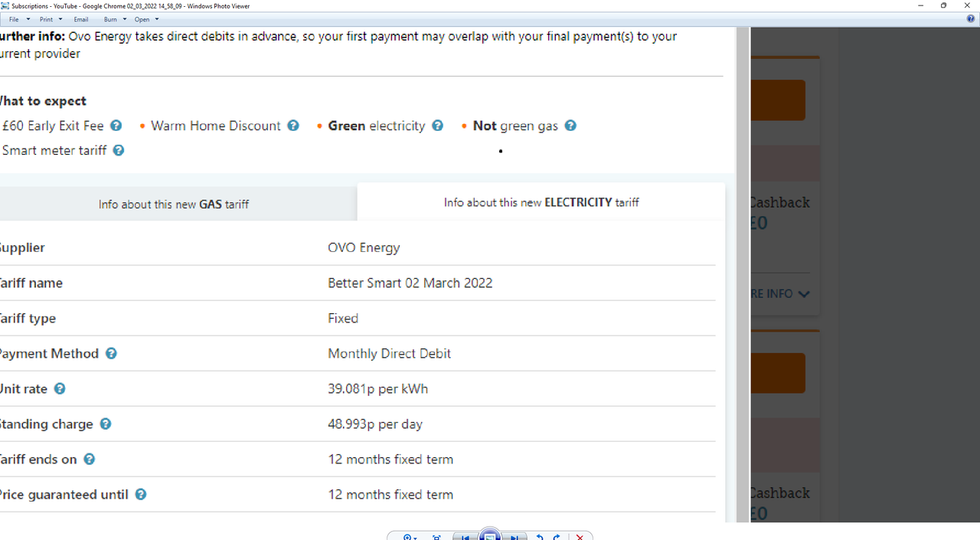The image size is (980, 540).
Task: Open the File menu
Action: point(14,19)
